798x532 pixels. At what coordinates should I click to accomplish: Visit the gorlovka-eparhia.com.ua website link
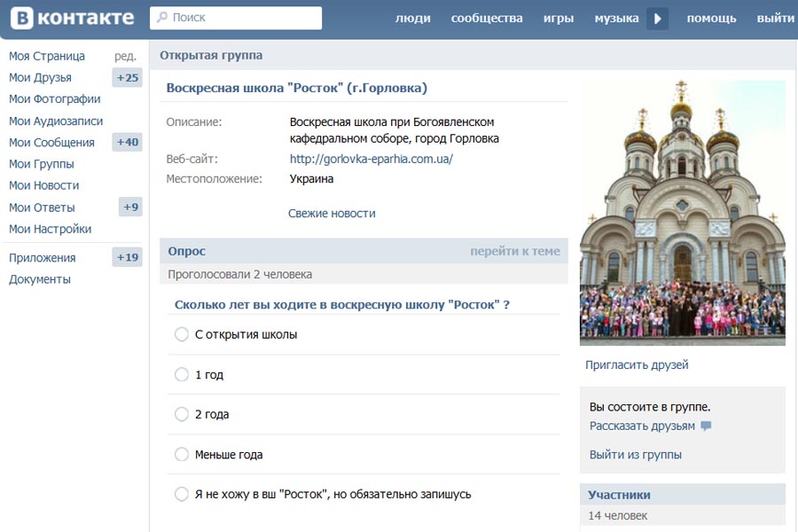point(371,160)
